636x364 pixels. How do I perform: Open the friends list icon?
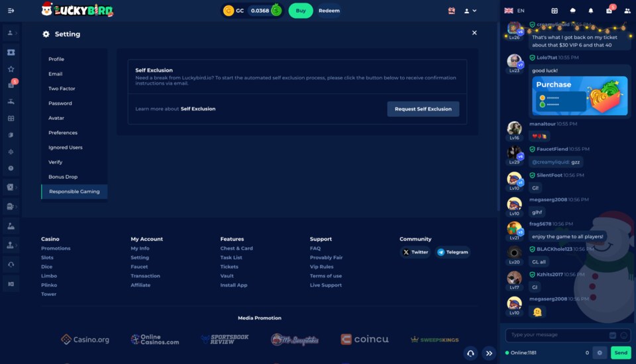click(627, 11)
